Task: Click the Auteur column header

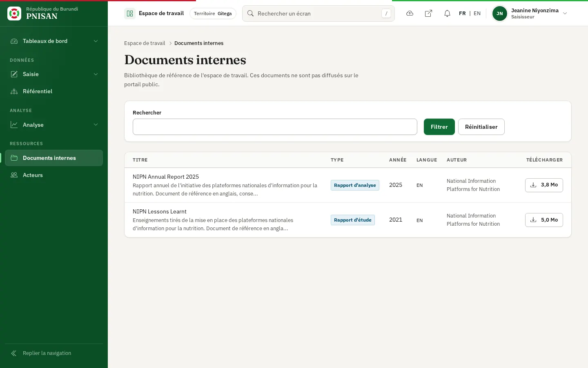Action: coord(457,160)
